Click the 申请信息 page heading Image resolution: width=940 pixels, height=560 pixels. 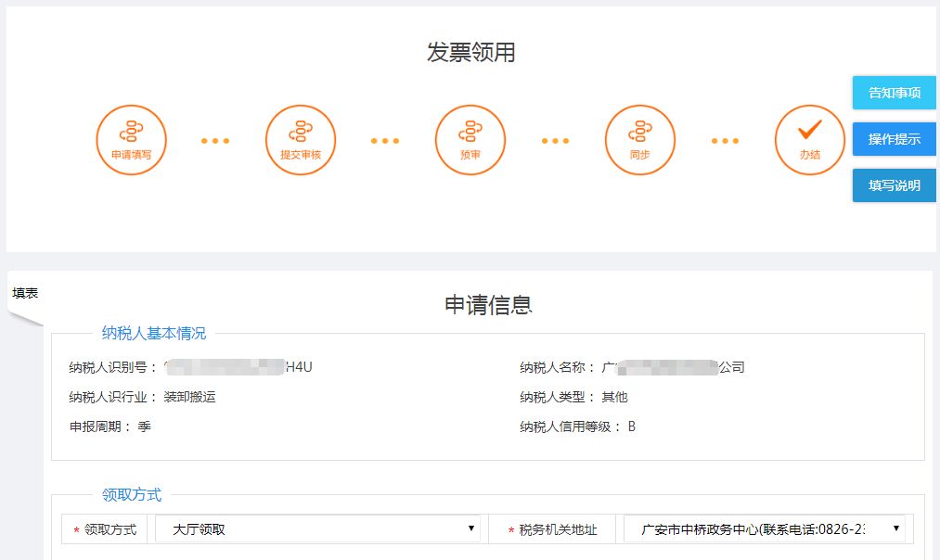tap(491, 305)
